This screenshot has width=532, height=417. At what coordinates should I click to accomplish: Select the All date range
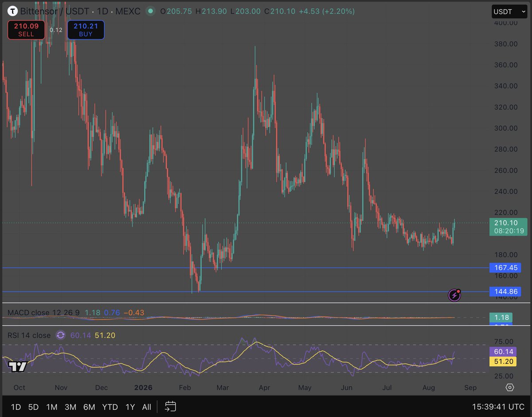(147, 407)
